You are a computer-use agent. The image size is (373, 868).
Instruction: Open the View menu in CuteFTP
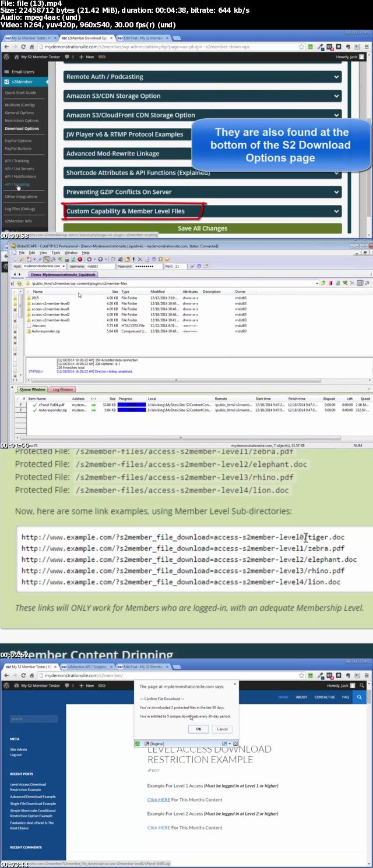[x=44, y=253]
